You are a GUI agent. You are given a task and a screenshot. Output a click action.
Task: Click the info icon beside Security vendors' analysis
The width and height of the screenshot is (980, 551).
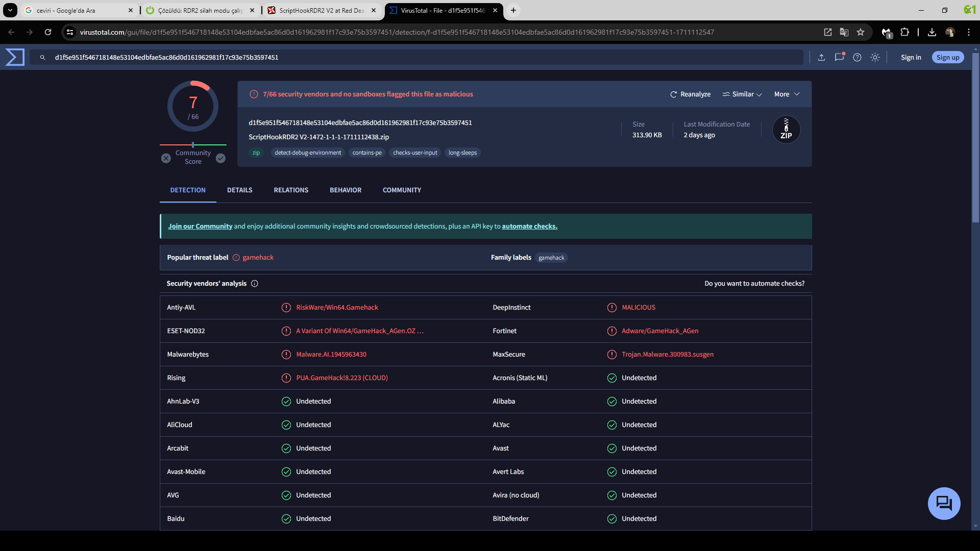(255, 284)
